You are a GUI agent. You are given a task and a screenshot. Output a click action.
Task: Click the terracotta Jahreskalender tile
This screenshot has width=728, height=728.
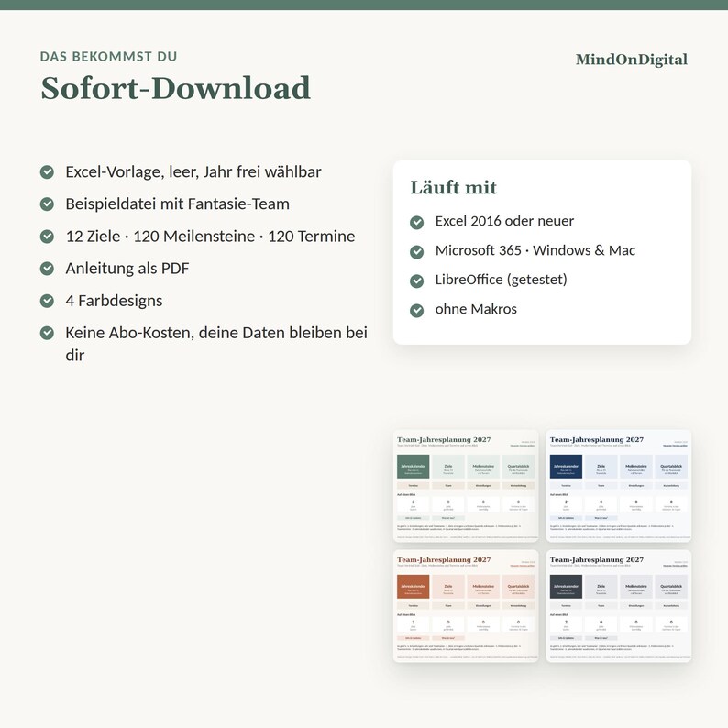pyautogui.click(x=414, y=587)
